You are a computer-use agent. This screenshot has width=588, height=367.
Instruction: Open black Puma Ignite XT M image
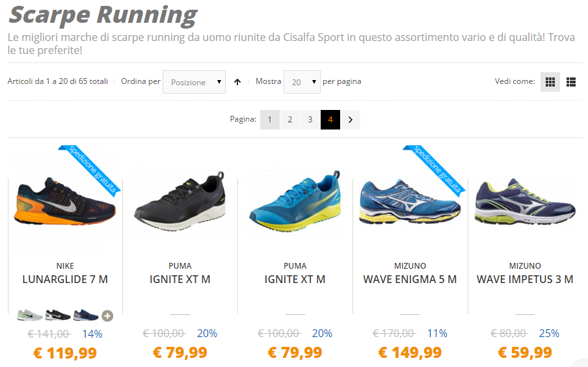tap(180, 201)
